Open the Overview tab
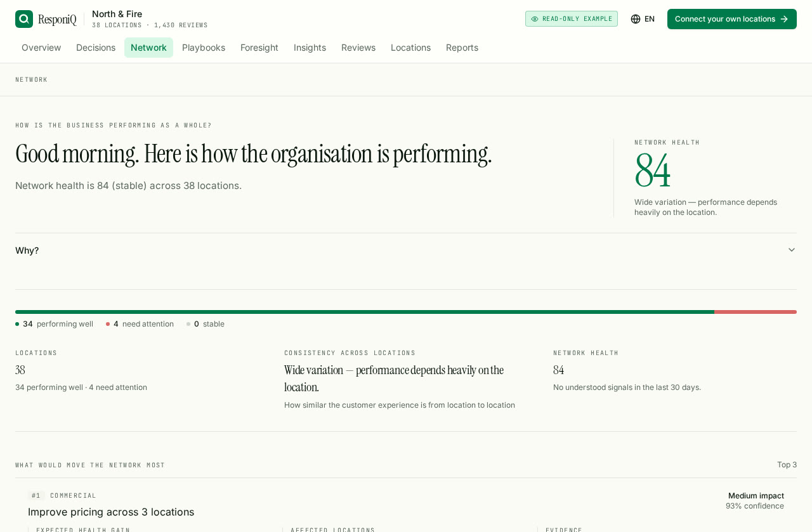This screenshot has height=532, width=812. (41, 48)
